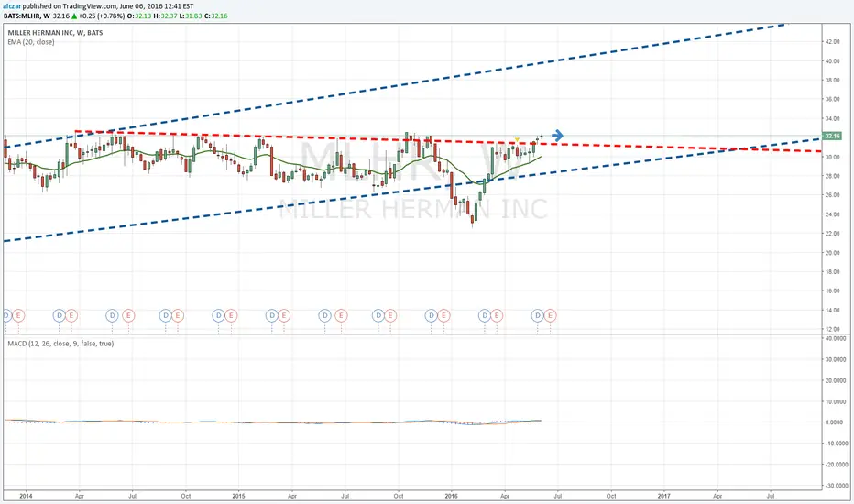Click the L:31.83 low value in header
The image size is (854, 504).
(x=191, y=16)
